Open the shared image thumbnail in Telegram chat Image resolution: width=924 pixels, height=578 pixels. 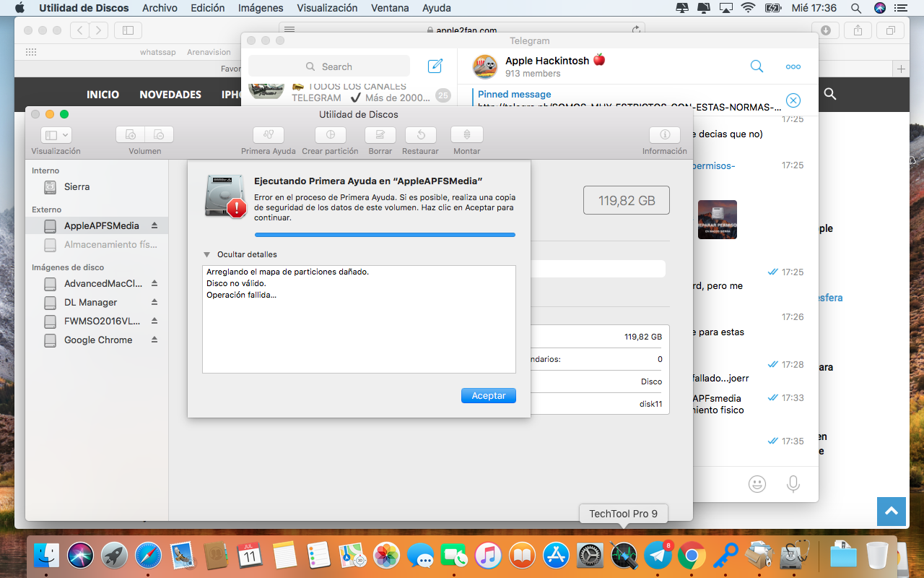(x=718, y=220)
